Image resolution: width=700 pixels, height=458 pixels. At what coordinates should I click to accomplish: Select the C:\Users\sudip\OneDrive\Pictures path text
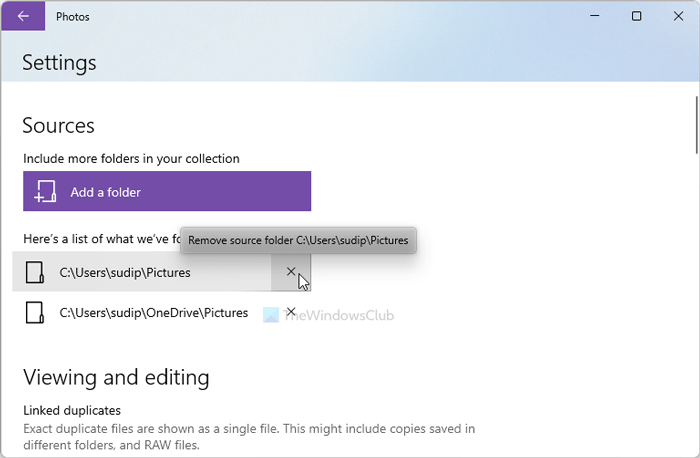coord(153,313)
